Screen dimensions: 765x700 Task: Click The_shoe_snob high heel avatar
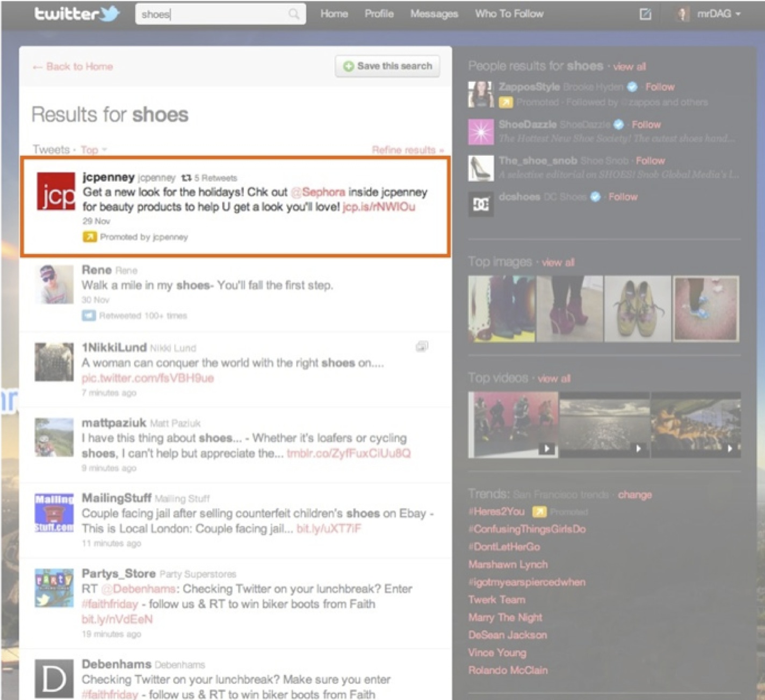[481, 168]
